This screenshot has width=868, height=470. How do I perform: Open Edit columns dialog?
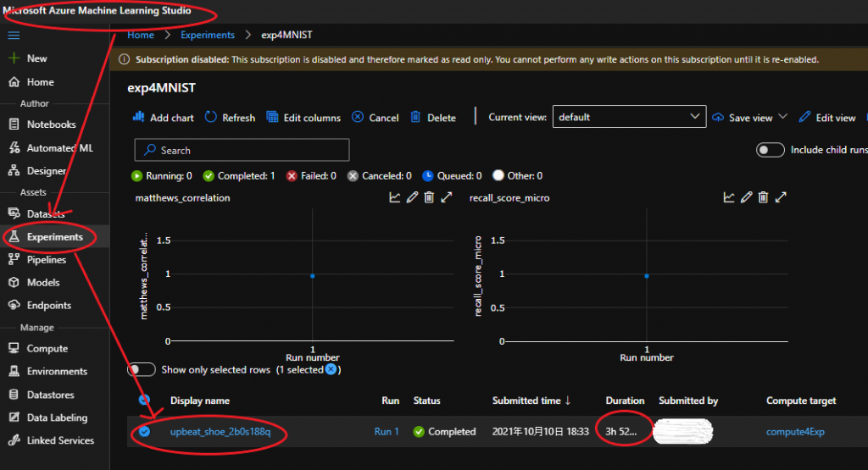[x=303, y=117]
